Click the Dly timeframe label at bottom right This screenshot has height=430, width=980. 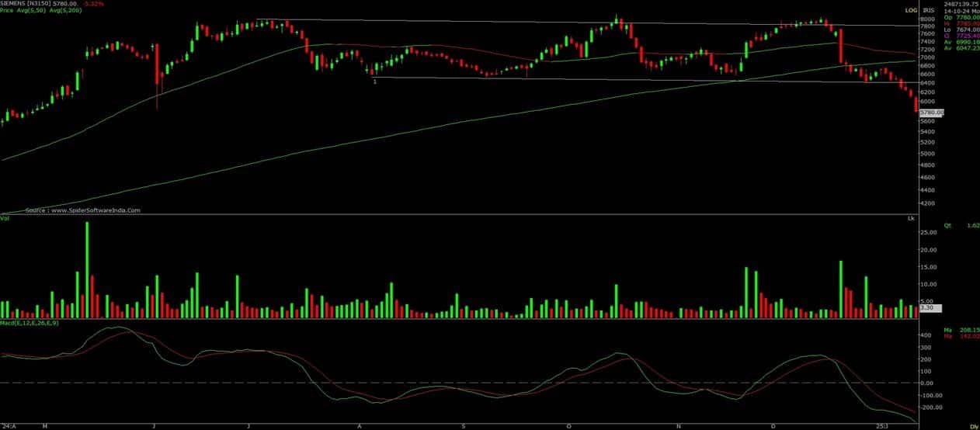click(974, 426)
